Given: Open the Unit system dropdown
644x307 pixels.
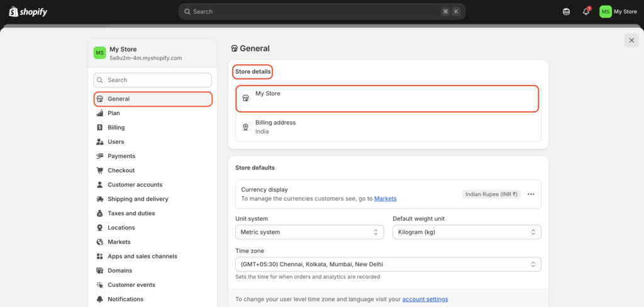Looking at the screenshot, I should click(309, 232).
